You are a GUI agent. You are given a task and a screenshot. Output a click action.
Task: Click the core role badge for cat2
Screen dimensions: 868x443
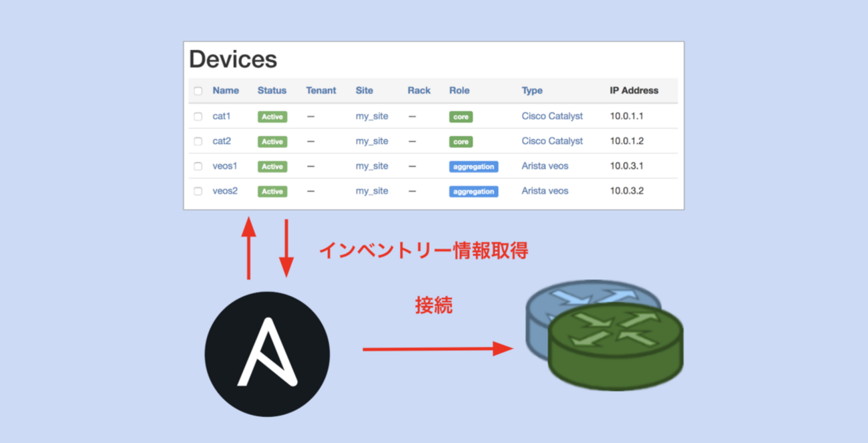(461, 142)
